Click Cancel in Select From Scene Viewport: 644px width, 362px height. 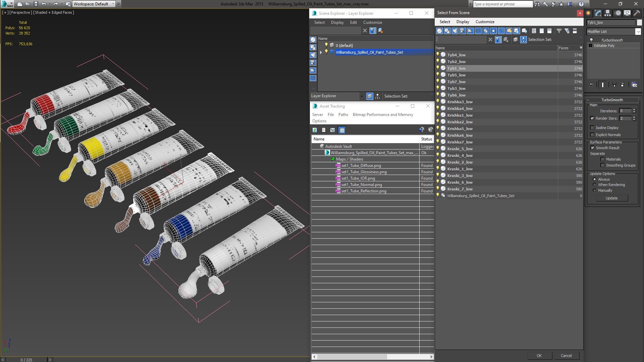pyautogui.click(x=566, y=356)
